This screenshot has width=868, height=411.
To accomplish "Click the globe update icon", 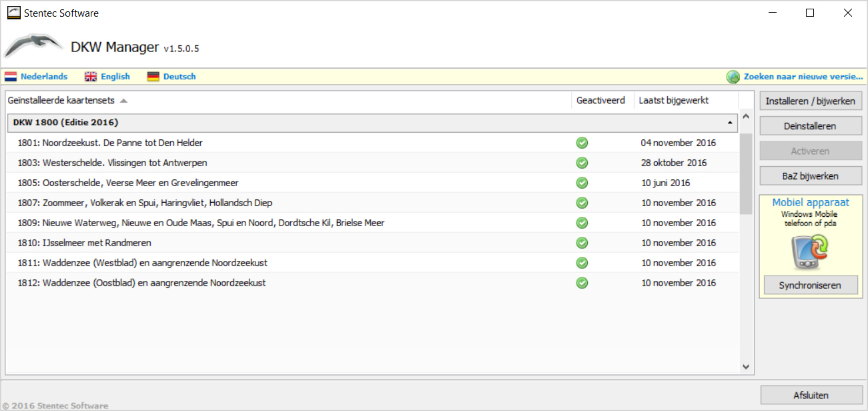I will pos(733,77).
